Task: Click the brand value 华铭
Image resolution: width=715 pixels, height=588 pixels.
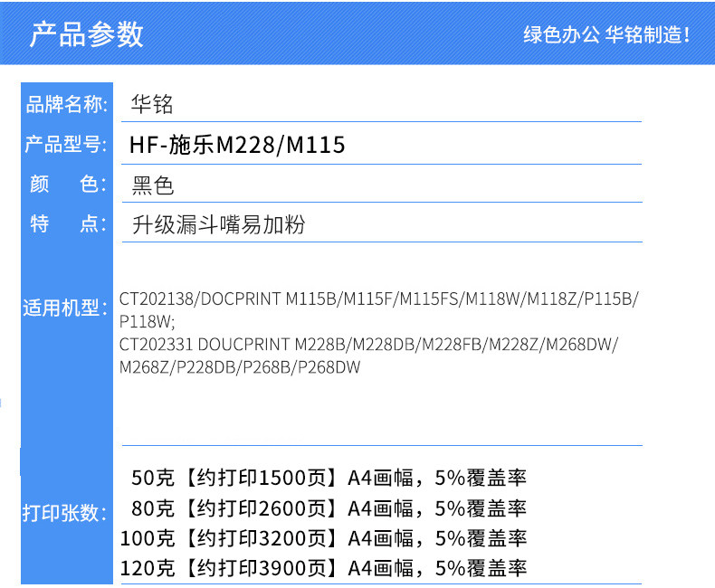Action: pos(152,104)
